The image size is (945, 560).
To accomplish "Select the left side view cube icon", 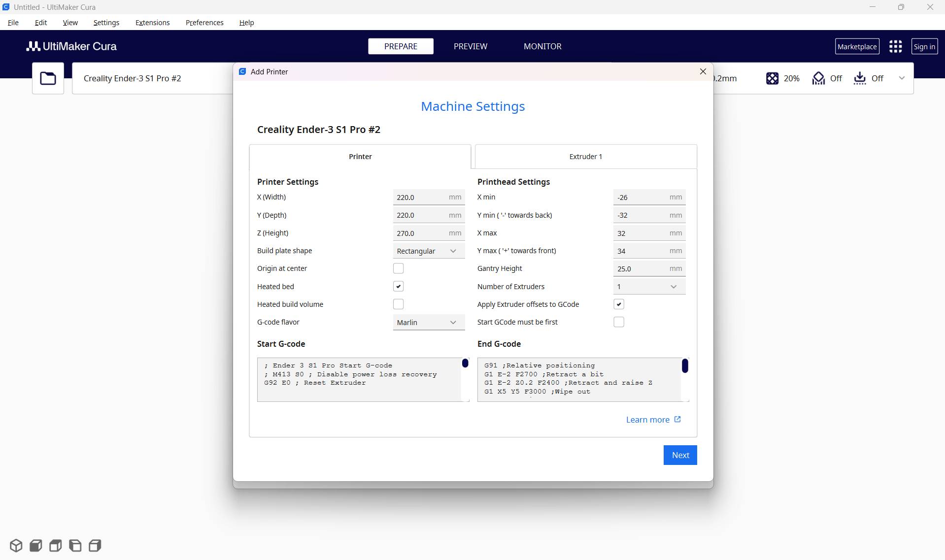I will 75,545.
